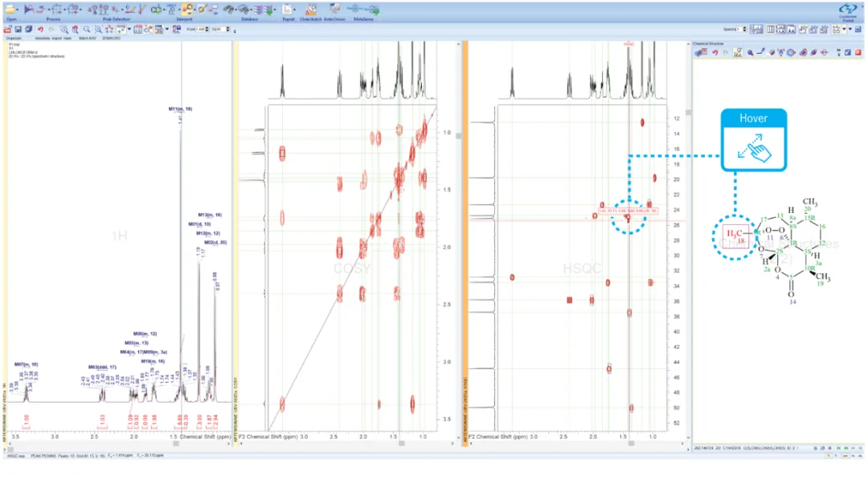
Task: Click the red Undo arrow in the main toolbar
Action: (40, 30)
